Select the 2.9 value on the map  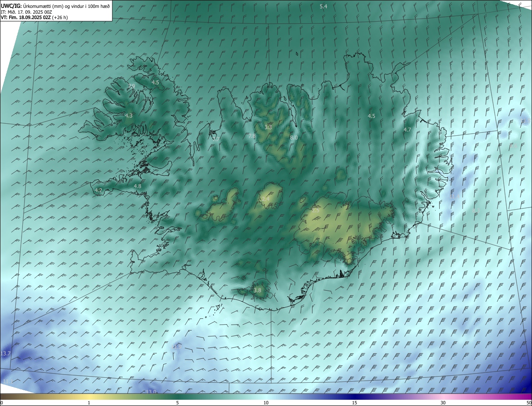click(131, 86)
